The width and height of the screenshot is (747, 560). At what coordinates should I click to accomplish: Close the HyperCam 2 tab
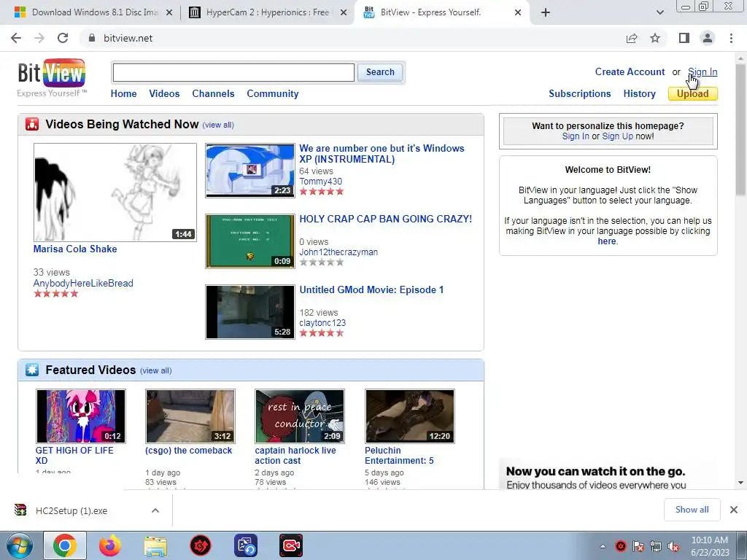[344, 13]
